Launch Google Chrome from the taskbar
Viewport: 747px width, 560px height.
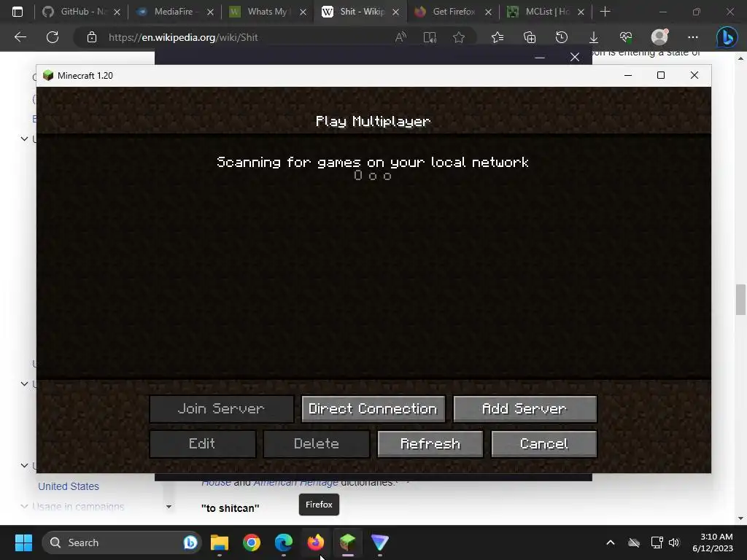click(252, 542)
